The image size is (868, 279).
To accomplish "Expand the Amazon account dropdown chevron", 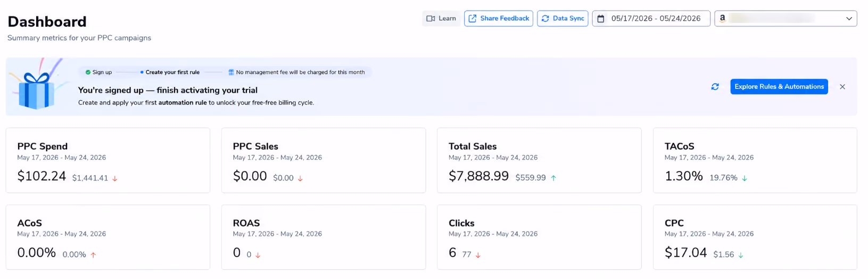I will pyautogui.click(x=849, y=19).
